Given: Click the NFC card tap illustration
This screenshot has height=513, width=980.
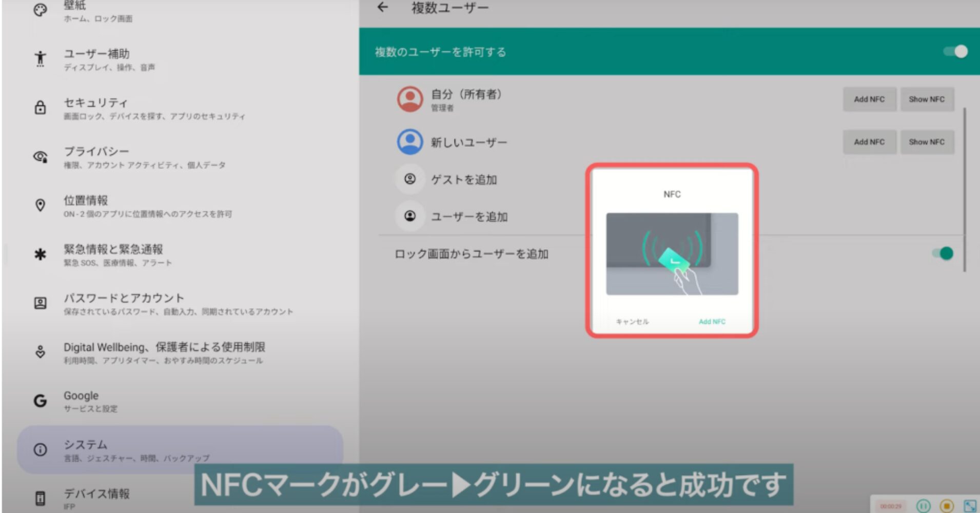Looking at the screenshot, I should (672, 254).
